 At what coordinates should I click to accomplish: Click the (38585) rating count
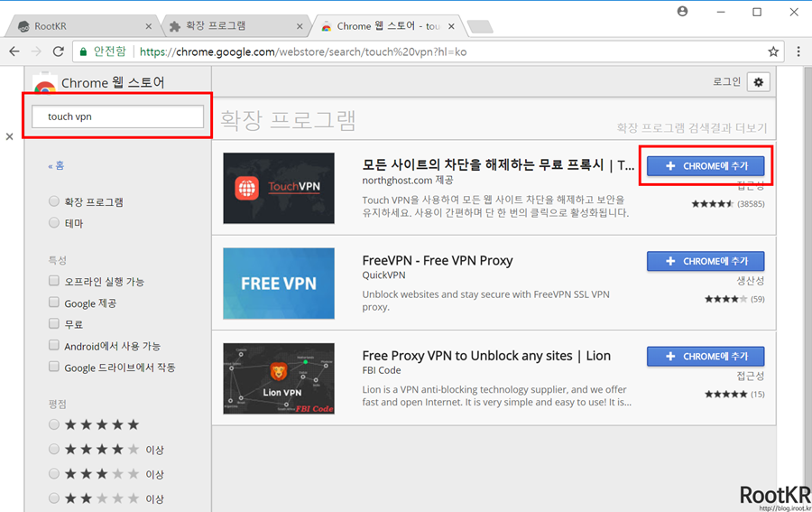pyautogui.click(x=751, y=204)
